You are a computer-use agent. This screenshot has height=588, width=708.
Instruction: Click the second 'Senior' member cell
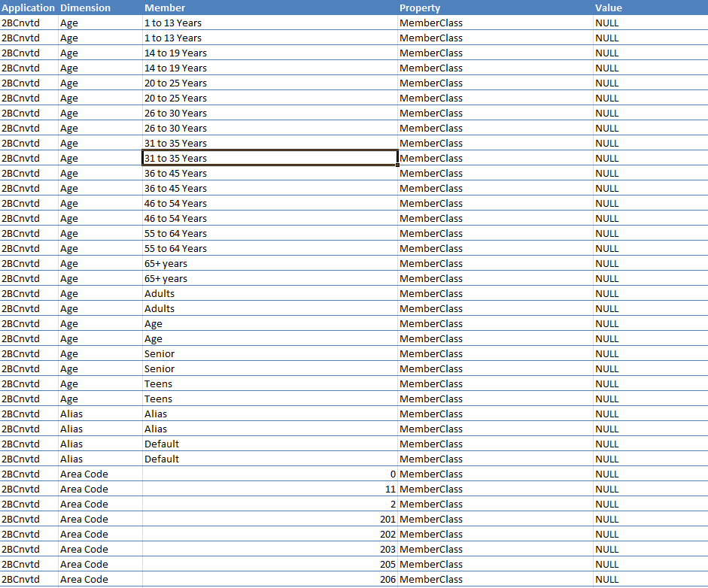(x=270, y=368)
